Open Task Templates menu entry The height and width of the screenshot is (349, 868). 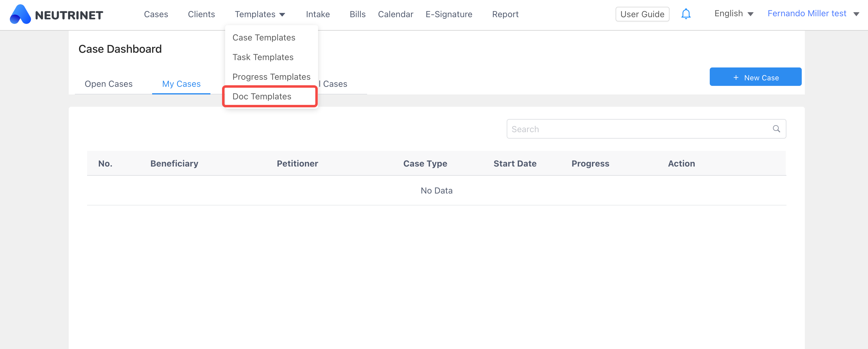tap(263, 57)
